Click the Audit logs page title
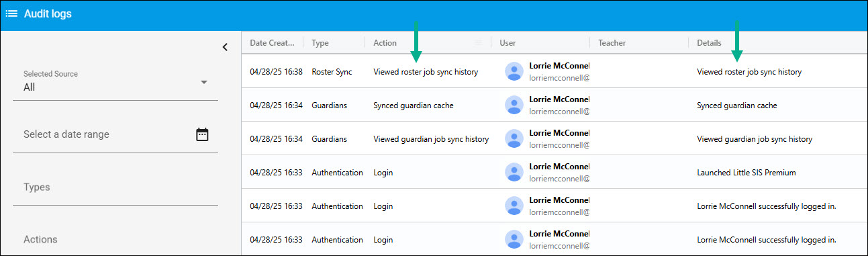This screenshot has width=868, height=256. click(48, 14)
